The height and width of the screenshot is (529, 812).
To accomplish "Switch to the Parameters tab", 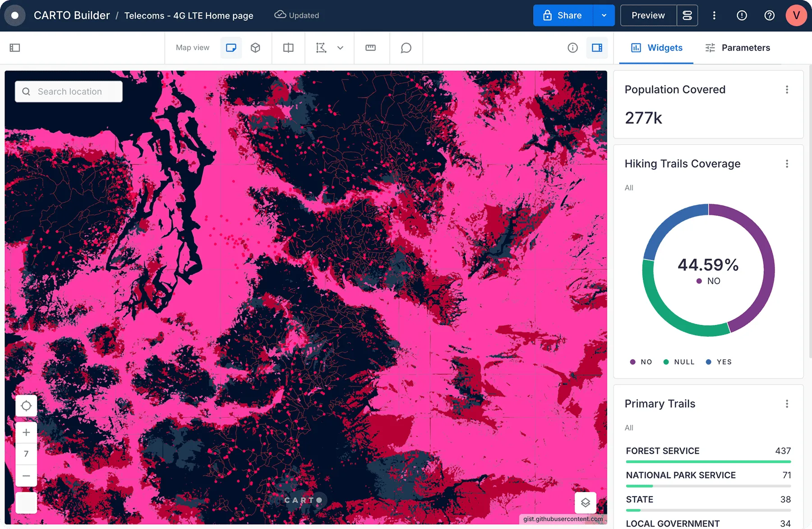I will click(737, 47).
